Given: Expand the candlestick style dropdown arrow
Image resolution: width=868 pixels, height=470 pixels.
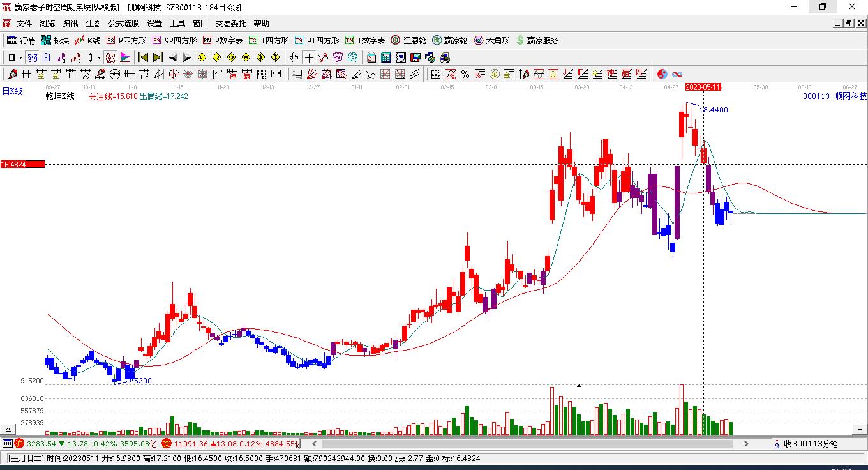Looking at the screenshot, I should (x=99, y=57).
